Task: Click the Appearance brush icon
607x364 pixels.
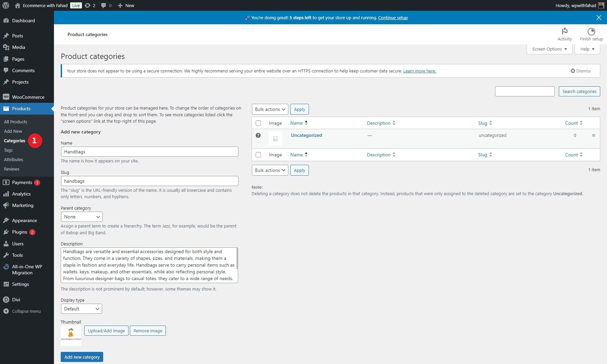Action: pyautogui.click(x=6, y=220)
